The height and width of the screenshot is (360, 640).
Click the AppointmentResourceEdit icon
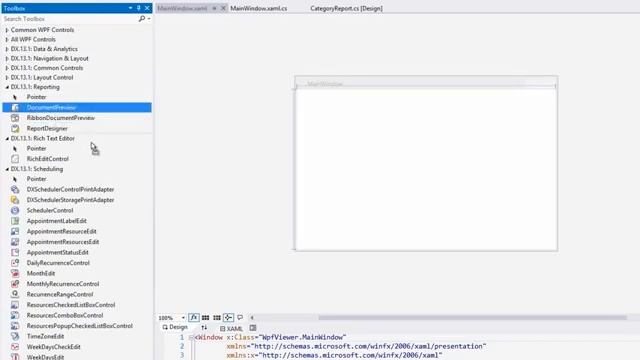[15, 231]
